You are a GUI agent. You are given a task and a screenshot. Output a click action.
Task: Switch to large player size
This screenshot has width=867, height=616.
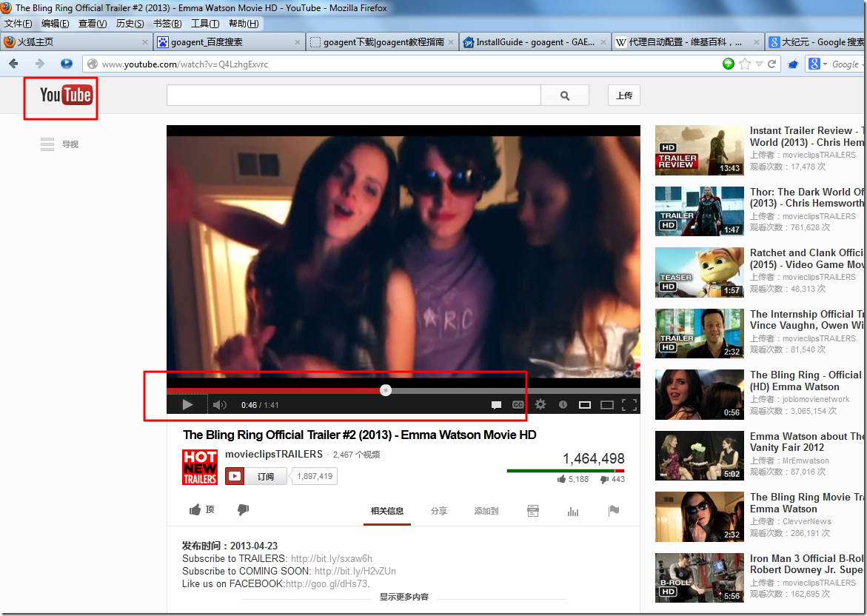[x=606, y=405]
